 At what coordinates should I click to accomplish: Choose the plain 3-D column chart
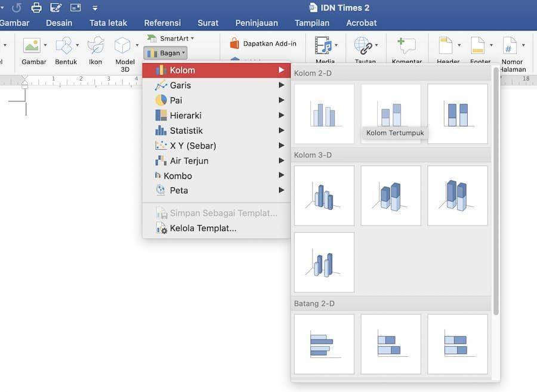(324, 263)
